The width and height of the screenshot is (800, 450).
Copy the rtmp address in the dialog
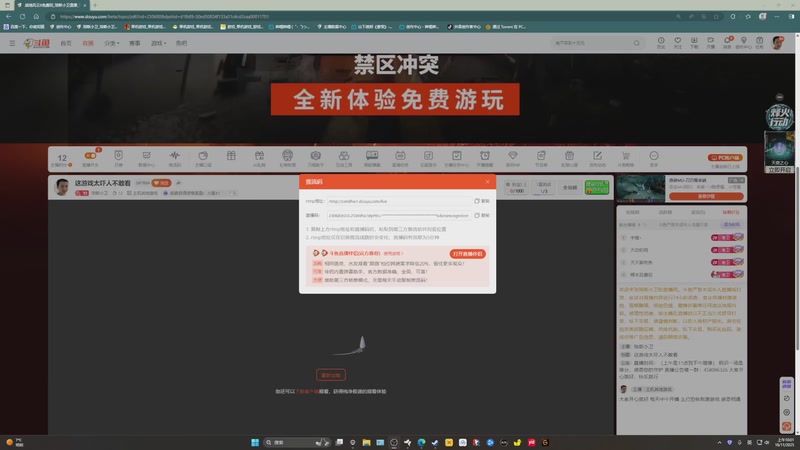[x=482, y=201]
